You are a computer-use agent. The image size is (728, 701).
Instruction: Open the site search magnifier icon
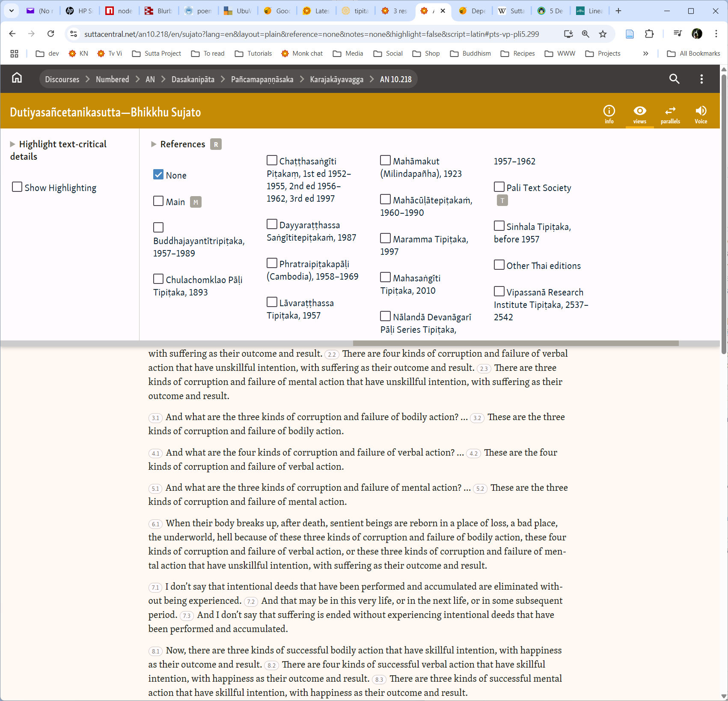pos(674,79)
